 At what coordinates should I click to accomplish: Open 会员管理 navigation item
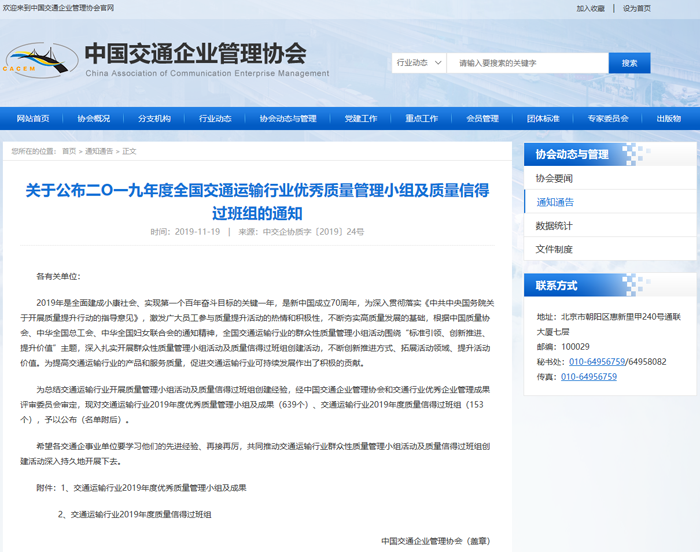(482, 118)
